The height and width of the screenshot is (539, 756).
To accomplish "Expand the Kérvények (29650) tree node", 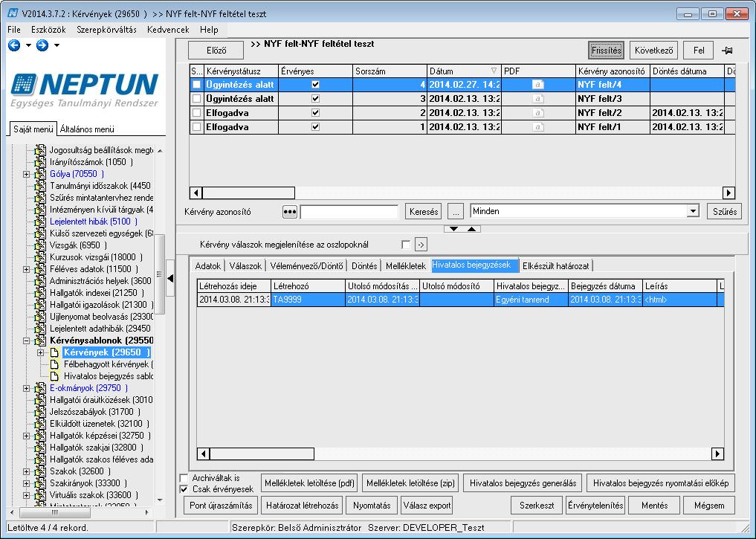I will (41, 352).
